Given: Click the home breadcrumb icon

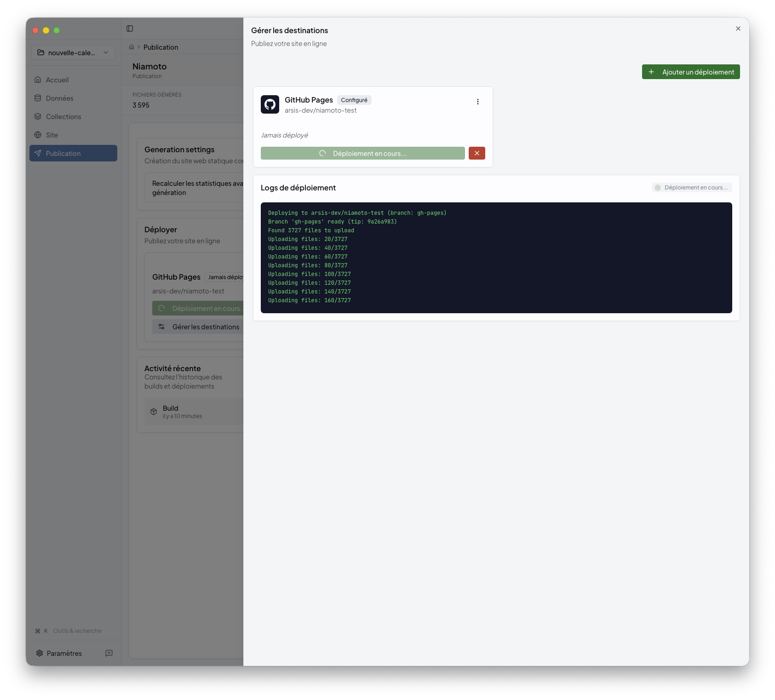Looking at the screenshot, I should [x=132, y=47].
